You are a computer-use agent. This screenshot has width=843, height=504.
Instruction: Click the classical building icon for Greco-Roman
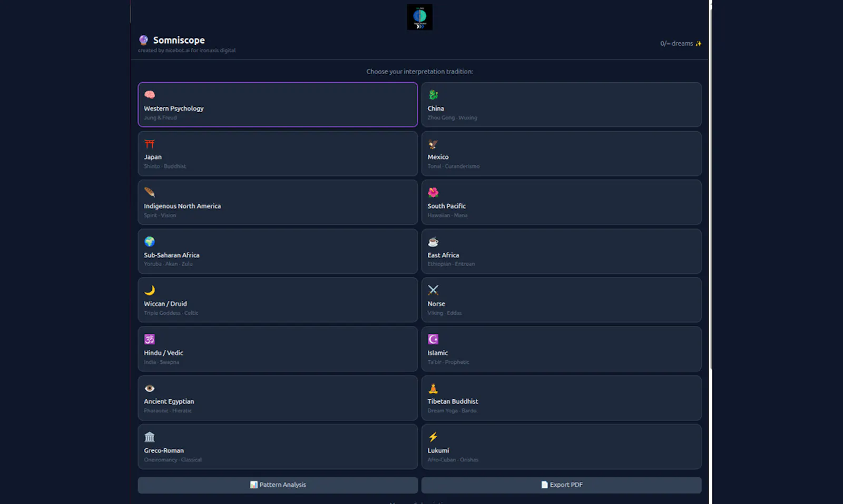[x=150, y=437]
